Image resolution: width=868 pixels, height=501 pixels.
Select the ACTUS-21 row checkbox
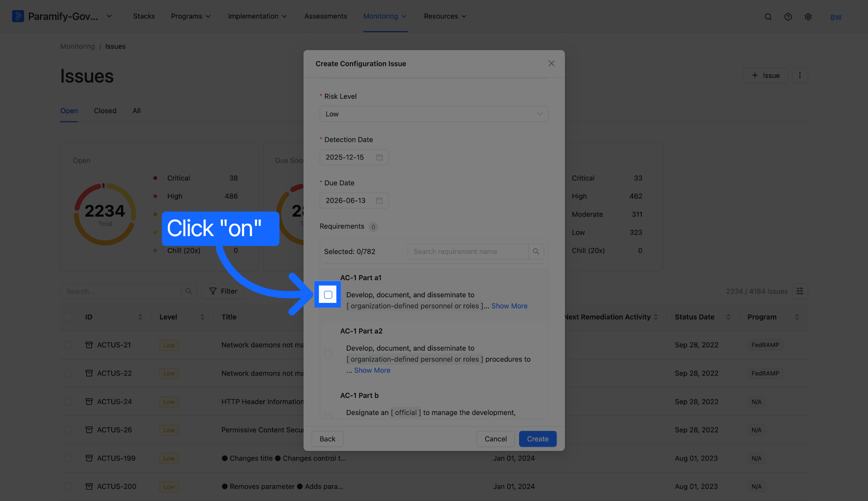pyautogui.click(x=69, y=345)
